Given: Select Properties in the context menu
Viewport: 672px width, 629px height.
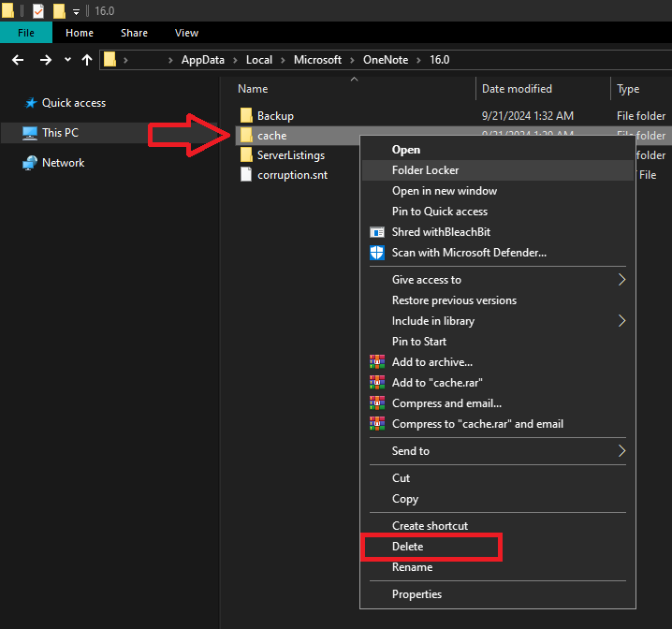Looking at the screenshot, I should (416, 594).
